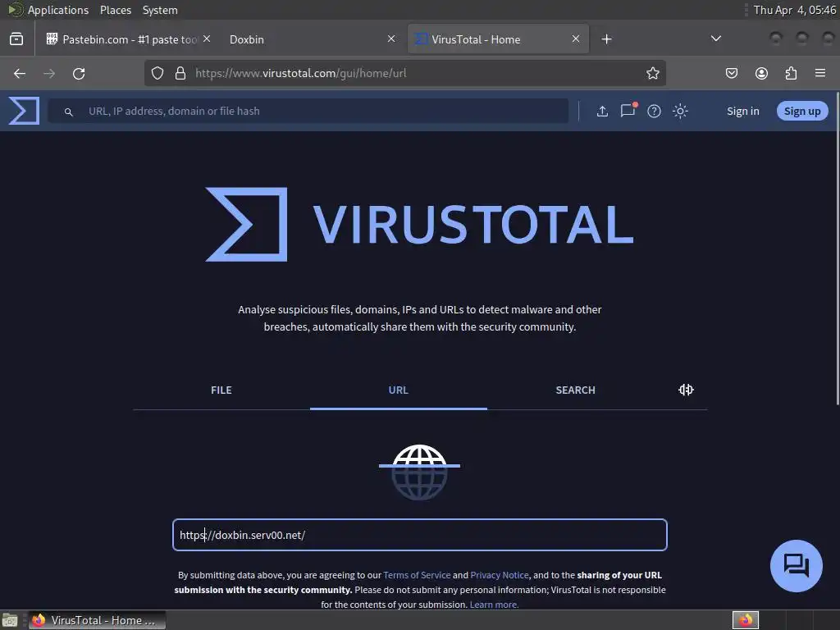Click the Sign in link
This screenshot has width=840, height=630.
point(743,111)
